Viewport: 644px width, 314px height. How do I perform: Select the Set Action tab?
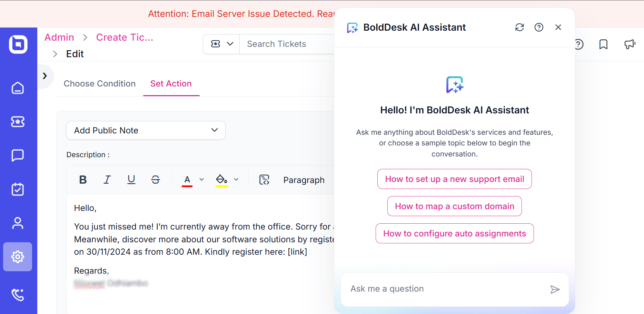(171, 84)
